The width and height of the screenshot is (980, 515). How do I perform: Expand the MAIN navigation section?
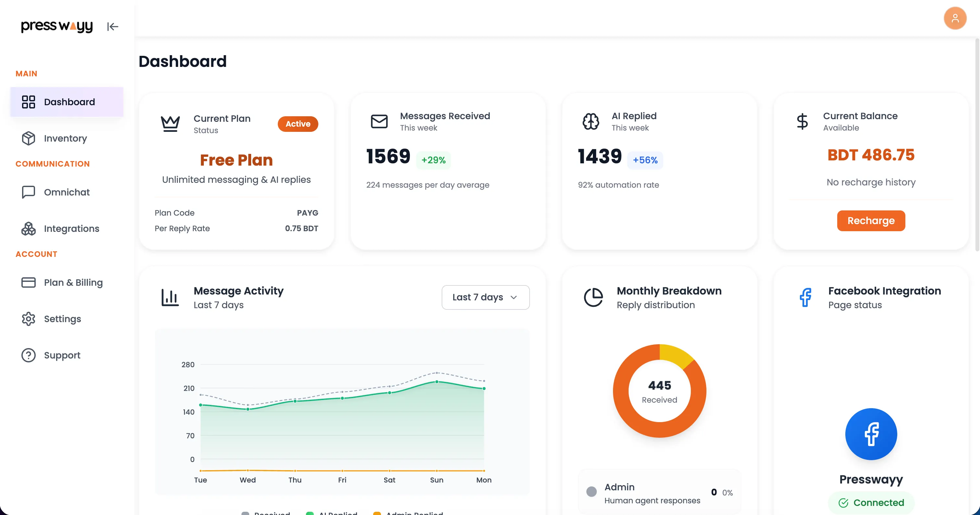[x=26, y=73]
